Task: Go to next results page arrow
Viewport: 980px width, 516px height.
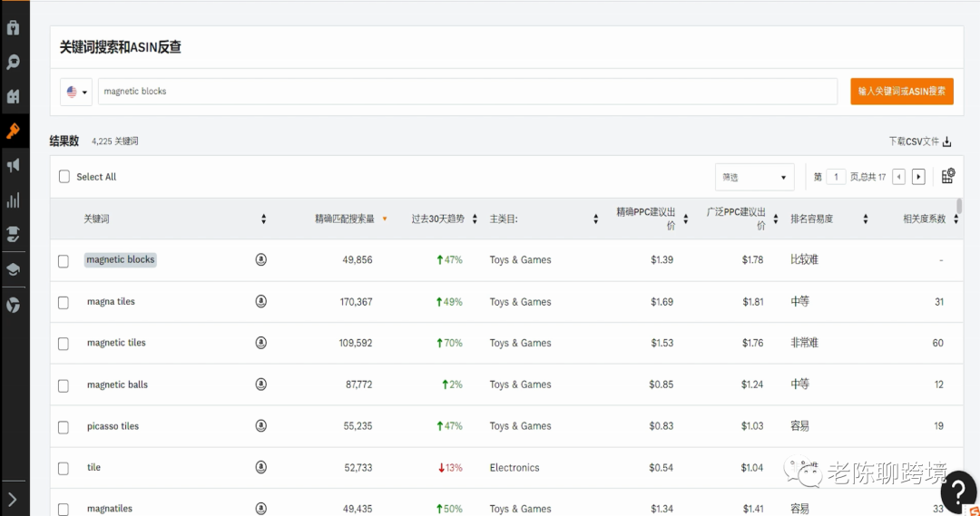Action: (x=918, y=177)
